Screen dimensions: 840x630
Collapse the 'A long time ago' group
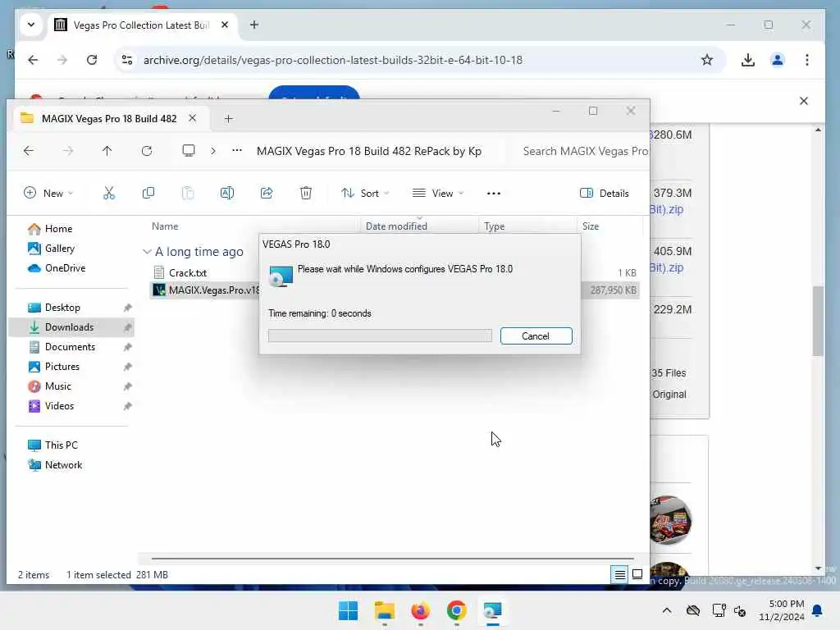147,252
